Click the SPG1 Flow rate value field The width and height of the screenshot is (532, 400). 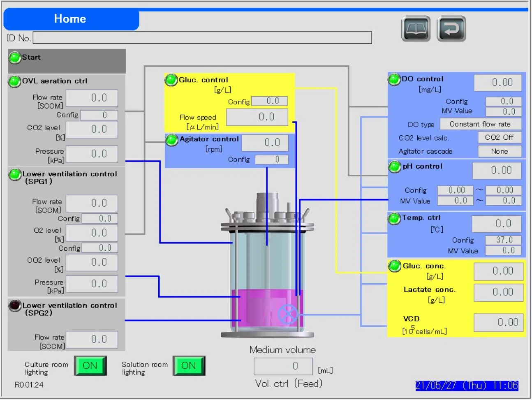click(x=92, y=203)
